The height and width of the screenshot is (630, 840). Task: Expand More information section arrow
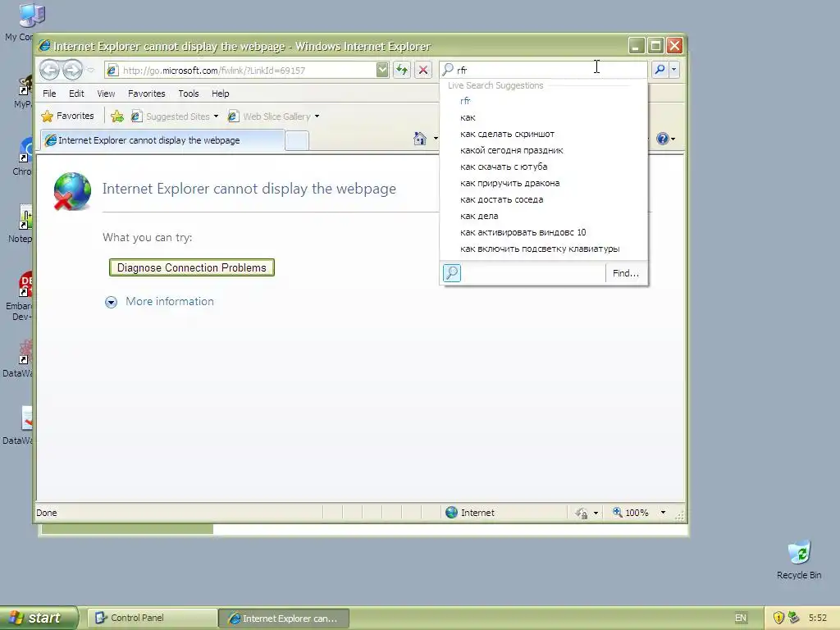click(111, 302)
